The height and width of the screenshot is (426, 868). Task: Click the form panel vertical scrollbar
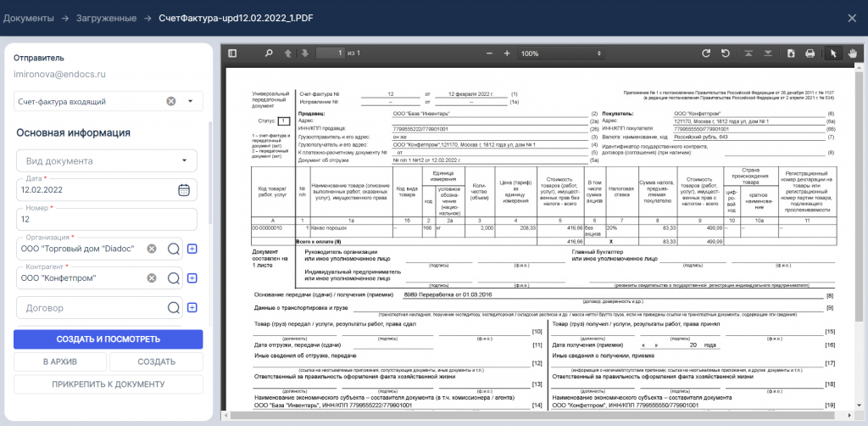[x=209, y=171]
